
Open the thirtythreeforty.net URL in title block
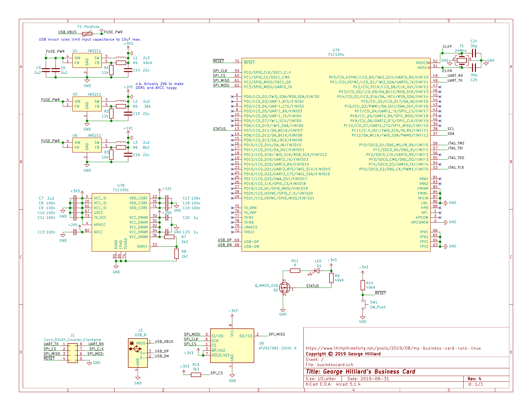click(393, 348)
